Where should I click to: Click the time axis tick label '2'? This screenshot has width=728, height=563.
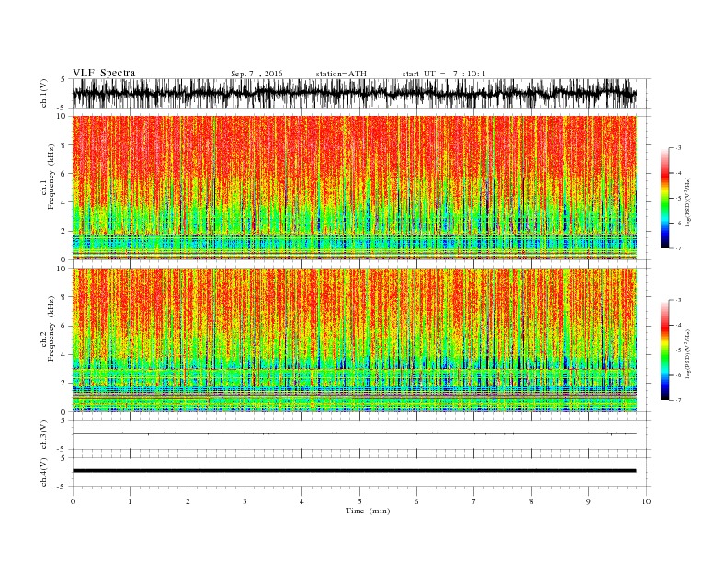(x=188, y=501)
